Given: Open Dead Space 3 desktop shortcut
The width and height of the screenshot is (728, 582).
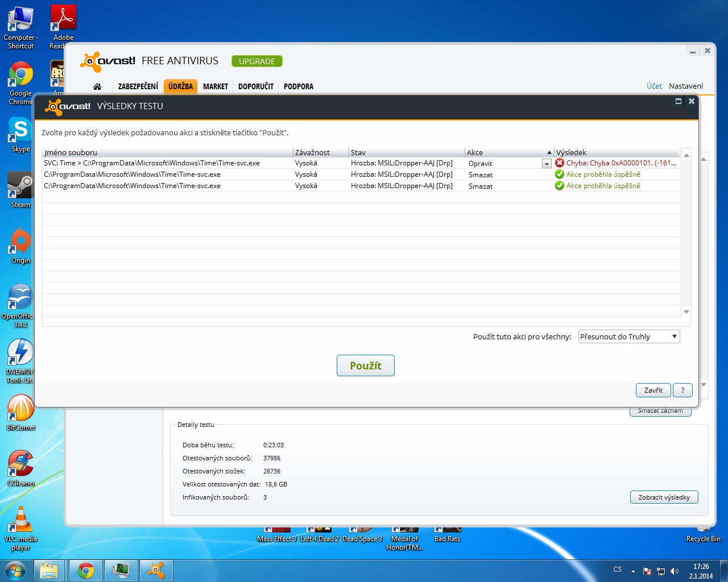Looking at the screenshot, I should point(362,535).
